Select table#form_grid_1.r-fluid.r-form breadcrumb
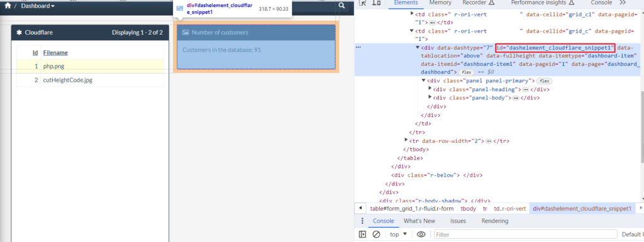Viewport: 644px width, 242px height. point(411,209)
